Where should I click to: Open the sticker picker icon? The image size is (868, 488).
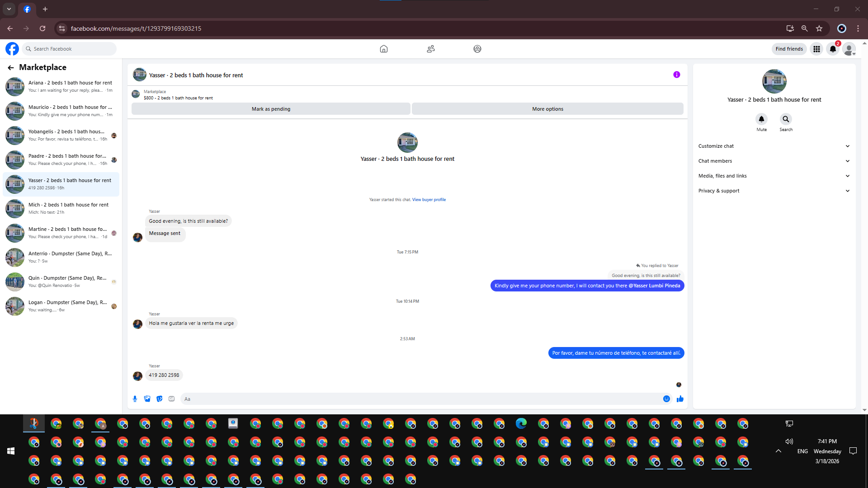159,399
